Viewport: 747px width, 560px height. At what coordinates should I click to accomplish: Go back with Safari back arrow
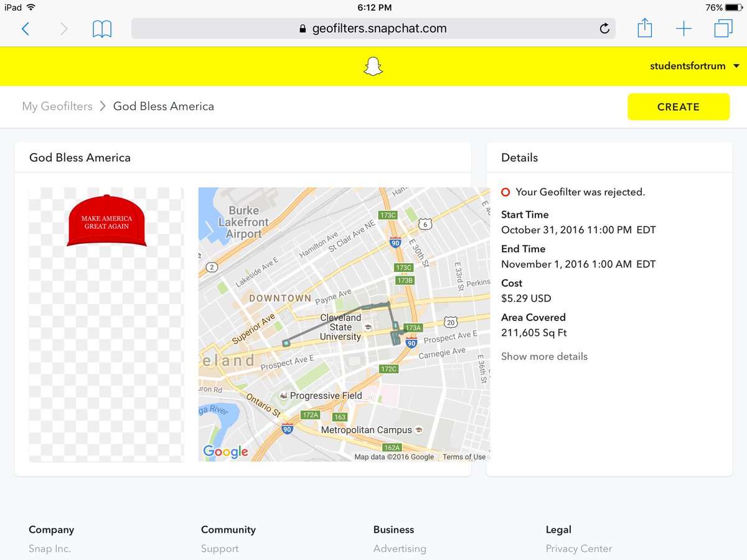click(x=26, y=29)
